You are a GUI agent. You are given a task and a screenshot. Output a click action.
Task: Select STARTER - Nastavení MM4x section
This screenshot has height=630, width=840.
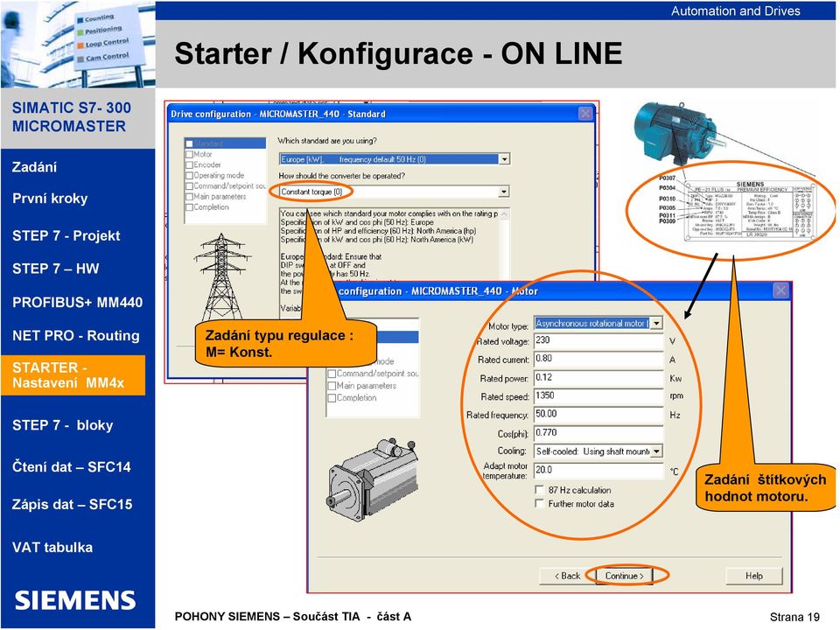click(x=73, y=375)
